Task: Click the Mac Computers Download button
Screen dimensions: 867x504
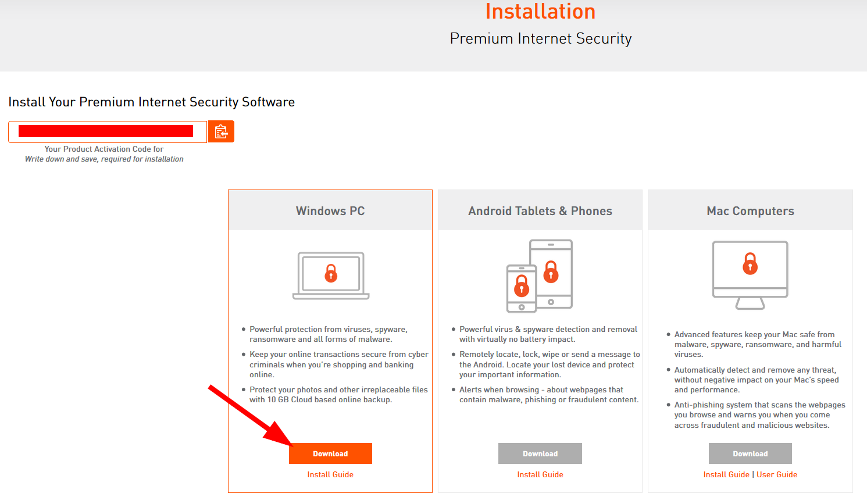Action: (x=750, y=453)
